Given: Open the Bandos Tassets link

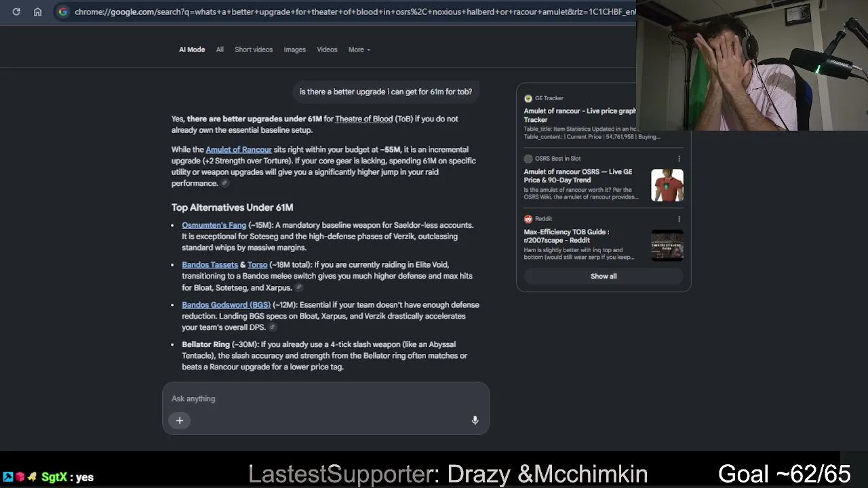Looking at the screenshot, I should (210, 265).
